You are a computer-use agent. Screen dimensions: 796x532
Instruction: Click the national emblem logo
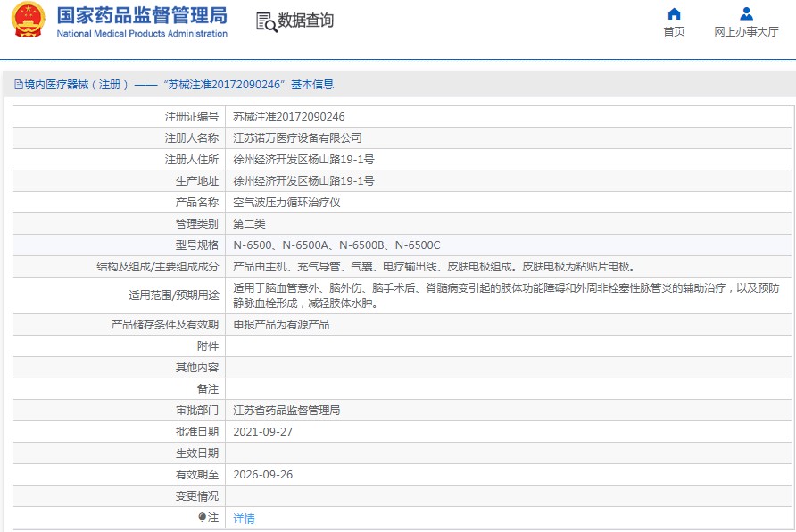point(28,21)
